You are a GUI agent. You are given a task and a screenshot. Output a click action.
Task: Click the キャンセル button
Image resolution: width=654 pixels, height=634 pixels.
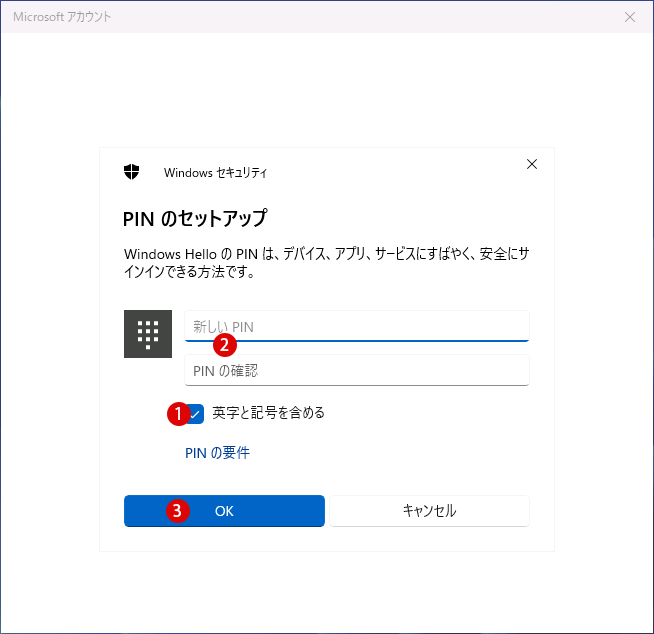430,511
